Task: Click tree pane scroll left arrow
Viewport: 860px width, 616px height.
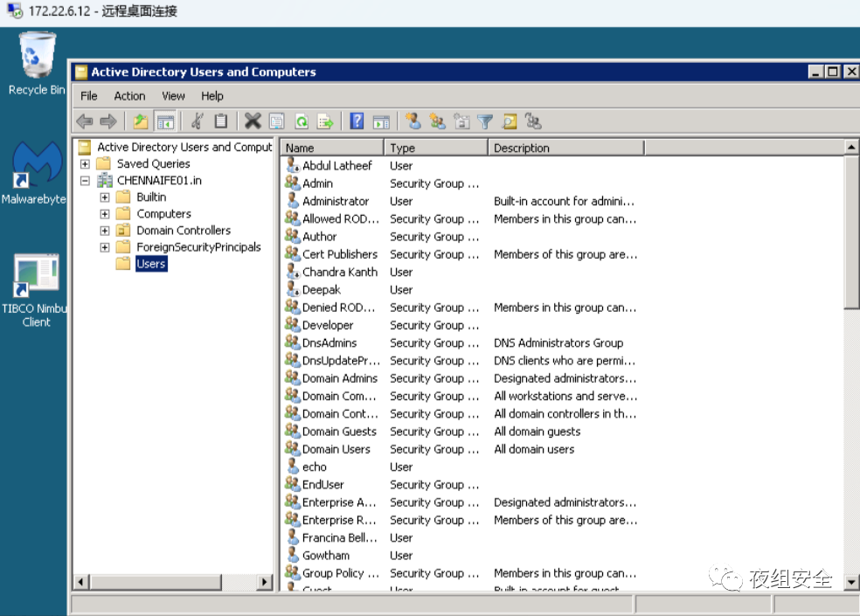Action: [81, 582]
